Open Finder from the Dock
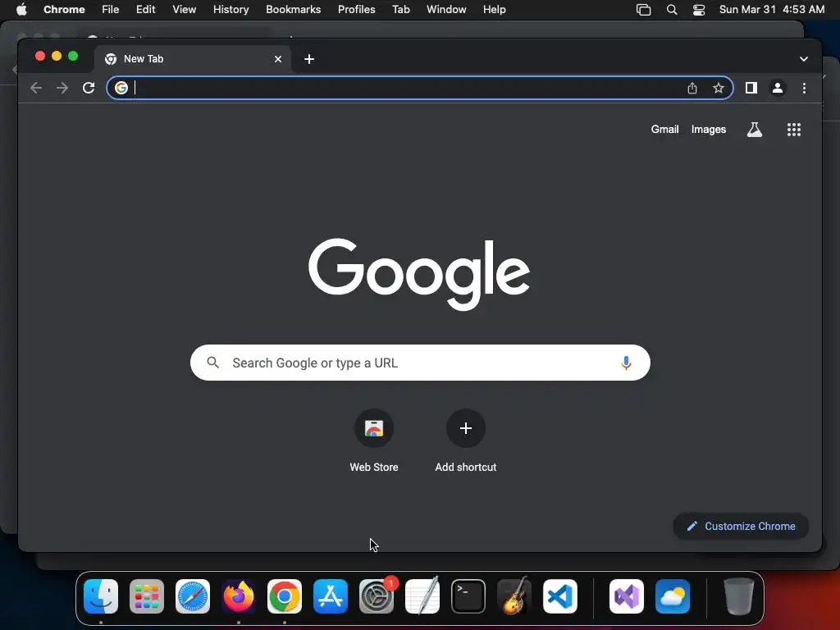840x630 pixels. (101, 596)
